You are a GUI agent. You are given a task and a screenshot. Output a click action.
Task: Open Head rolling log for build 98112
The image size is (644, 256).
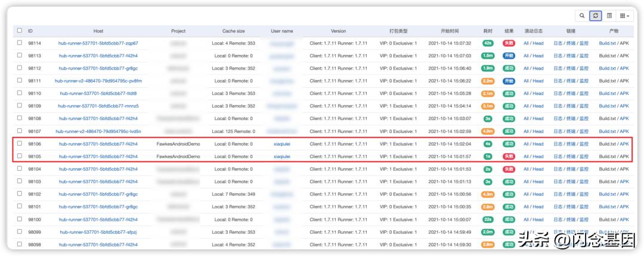coord(538,69)
